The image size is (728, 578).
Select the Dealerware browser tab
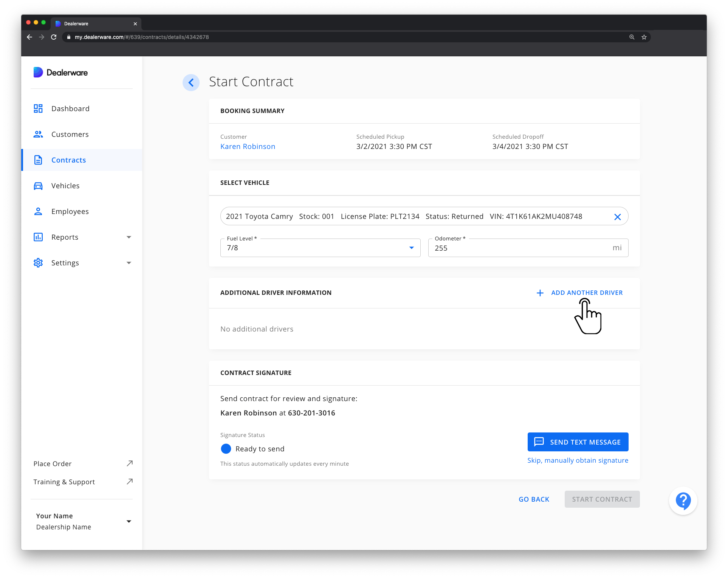(96, 24)
